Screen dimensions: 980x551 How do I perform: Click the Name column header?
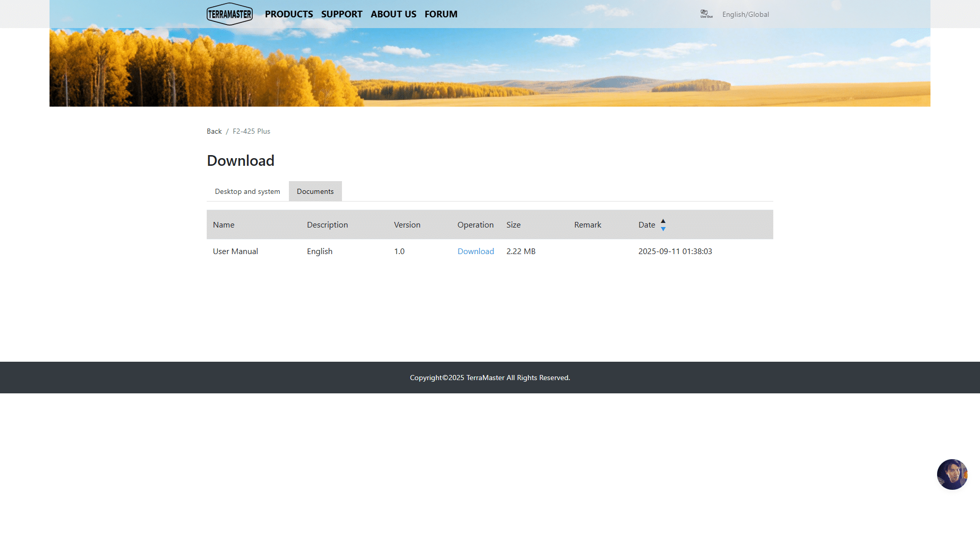(x=223, y=224)
